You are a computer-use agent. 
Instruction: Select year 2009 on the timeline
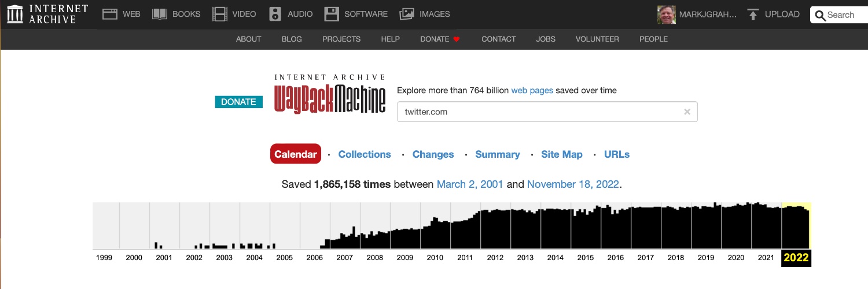pyautogui.click(x=405, y=258)
